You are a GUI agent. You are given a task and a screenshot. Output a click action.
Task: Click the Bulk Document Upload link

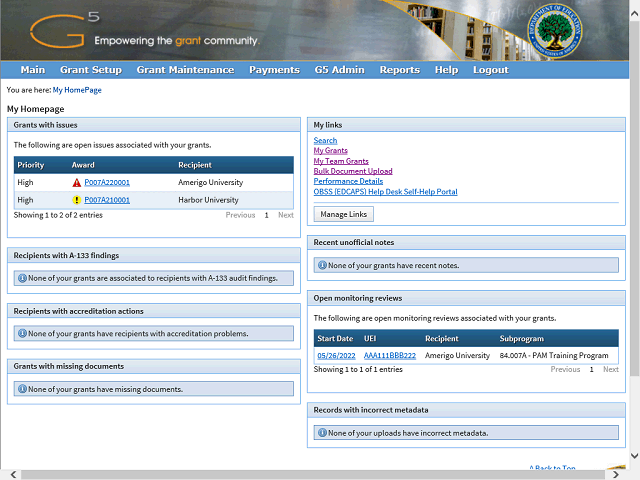(353, 171)
